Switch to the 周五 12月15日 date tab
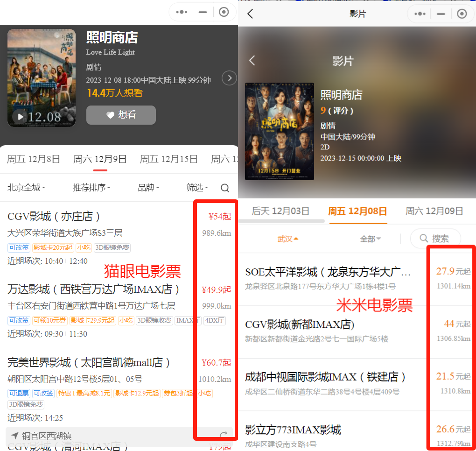Screen dimensions: 476x451 169,159
